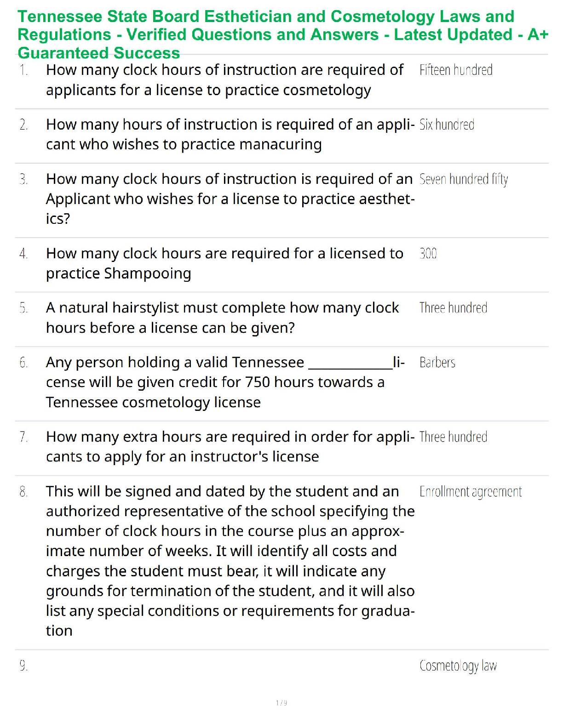Select the answer "300"

click(x=428, y=253)
